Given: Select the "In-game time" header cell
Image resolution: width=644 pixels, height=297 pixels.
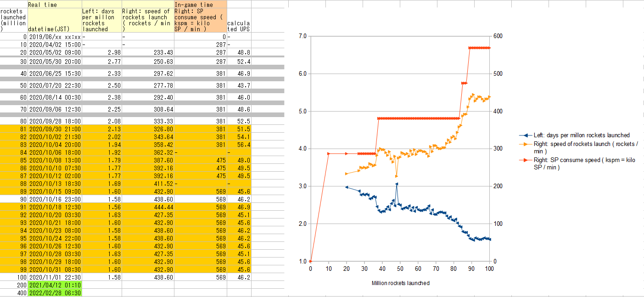Looking at the screenshot, I should pos(200,4).
